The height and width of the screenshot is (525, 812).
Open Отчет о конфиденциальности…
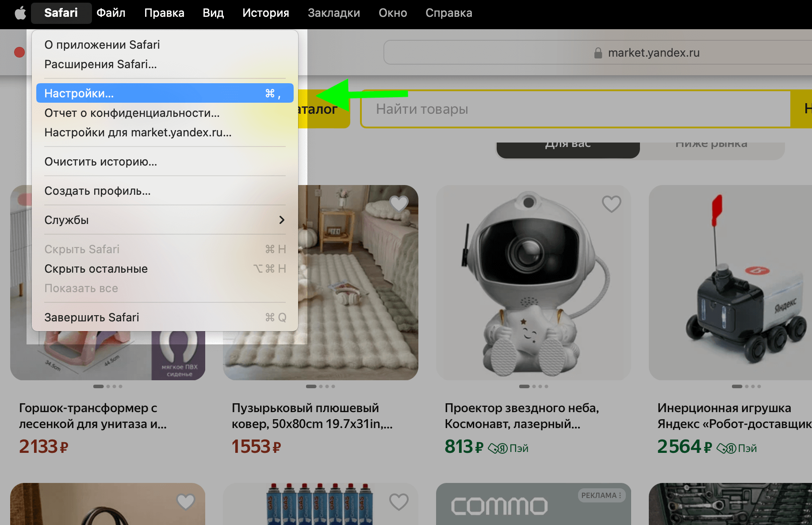coord(165,113)
